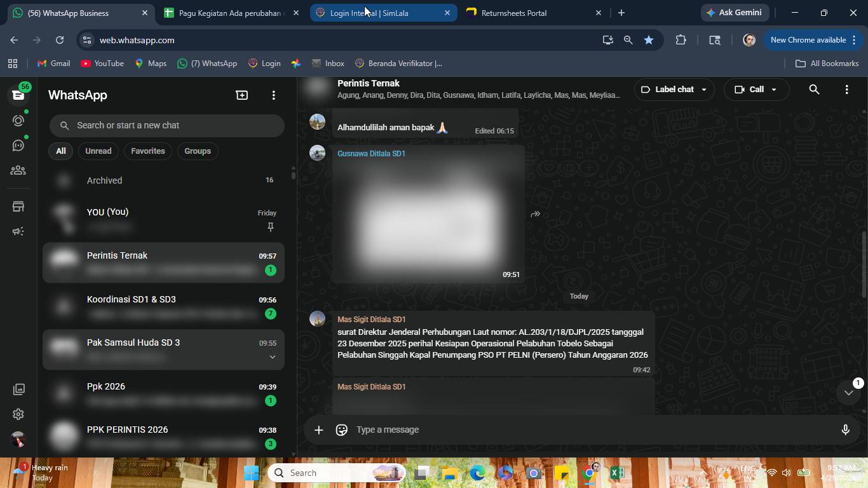Select the Unread chat filter

pyautogui.click(x=98, y=151)
